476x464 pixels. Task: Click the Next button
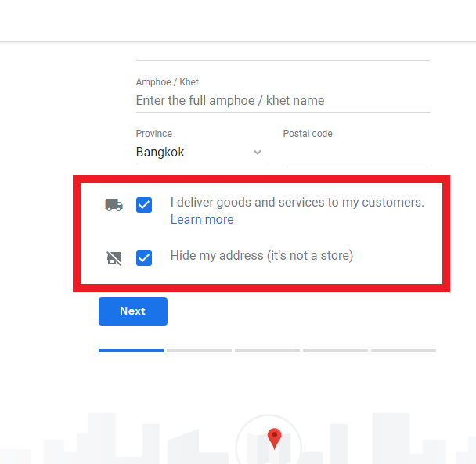[133, 311]
